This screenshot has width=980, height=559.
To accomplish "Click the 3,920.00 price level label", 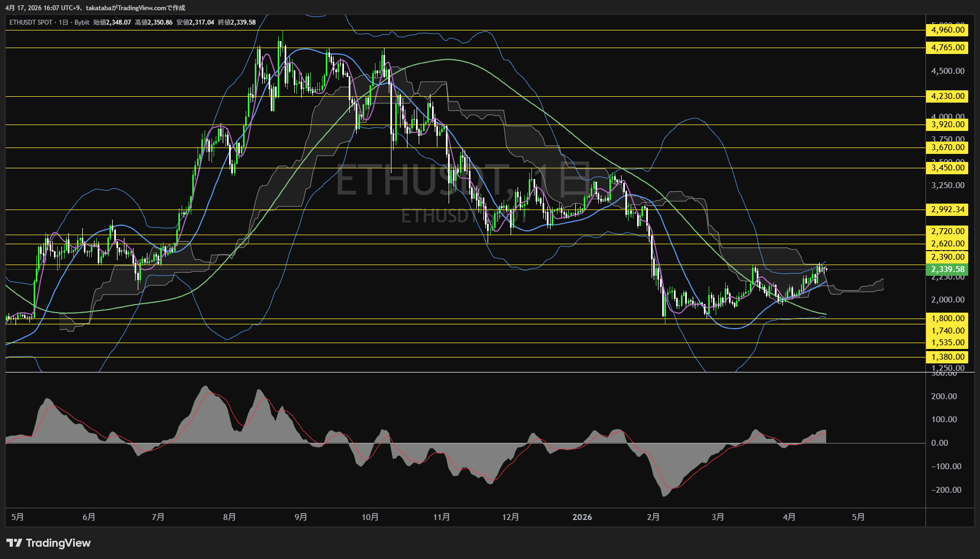I will tap(947, 125).
